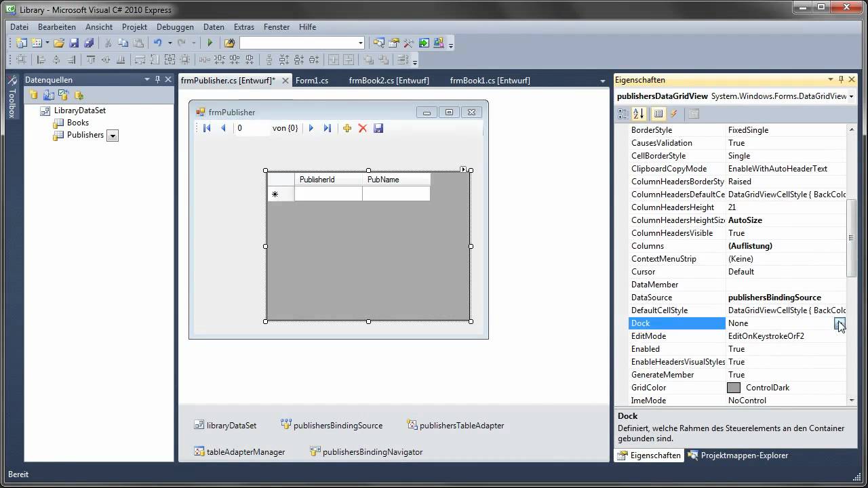Screen dimensions: 868x488
Task: Move to first record in the navigator
Action: point(207,128)
